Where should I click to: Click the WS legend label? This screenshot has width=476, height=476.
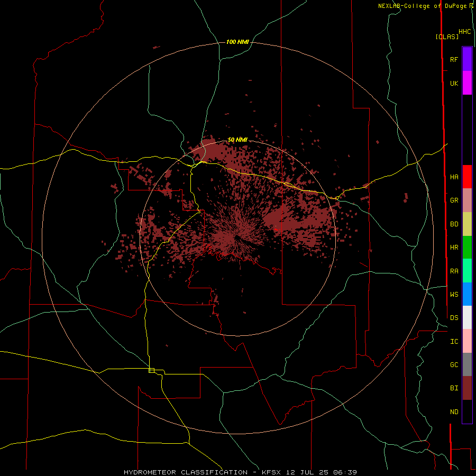point(454,294)
